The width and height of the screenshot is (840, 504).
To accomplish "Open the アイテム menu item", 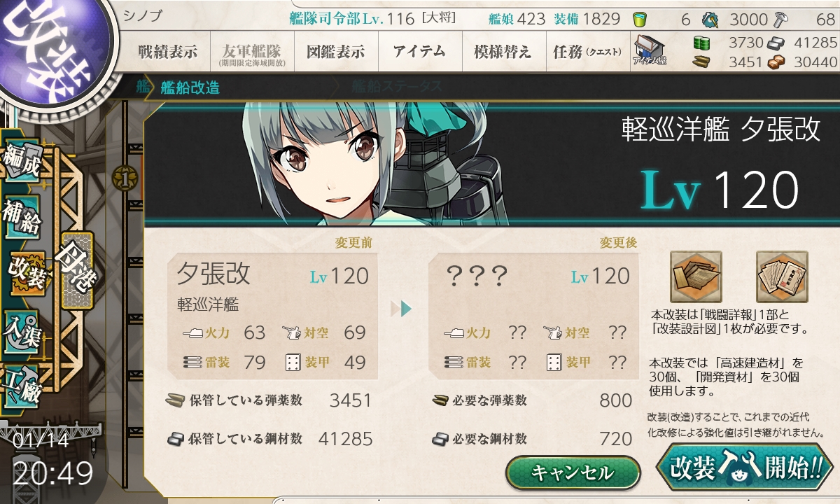I will pyautogui.click(x=419, y=52).
